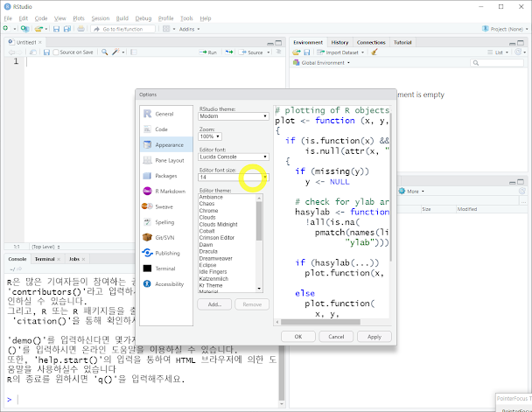
Task: Open Editor font dropdown
Action: (x=234, y=157)
